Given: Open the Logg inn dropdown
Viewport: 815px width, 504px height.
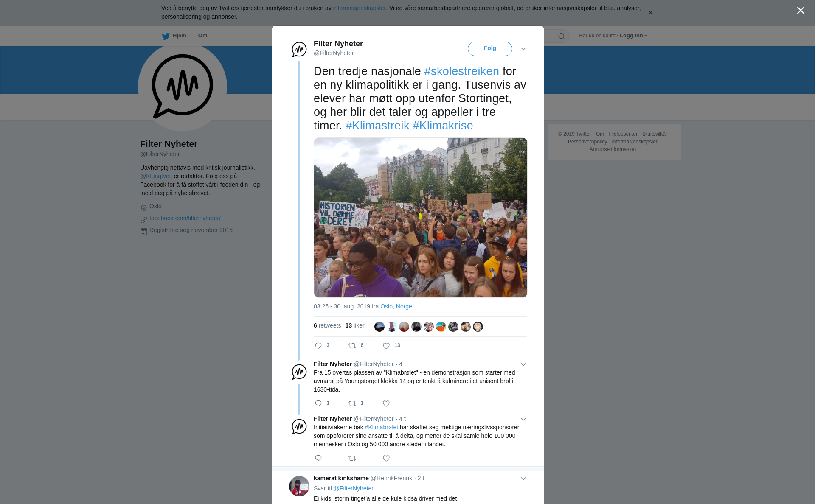Looking at the screenshot, I should (633, 36).
